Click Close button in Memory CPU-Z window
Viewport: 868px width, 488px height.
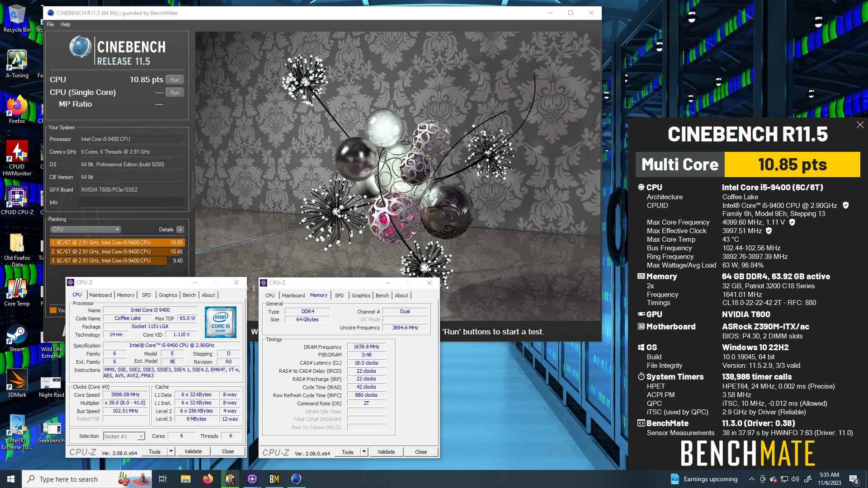point(421,452)
